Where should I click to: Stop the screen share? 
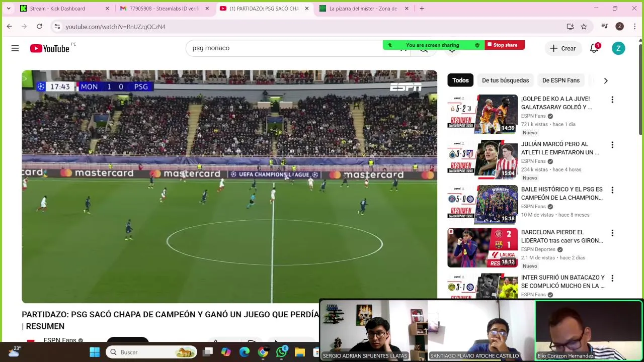click(x=505, y=45)
